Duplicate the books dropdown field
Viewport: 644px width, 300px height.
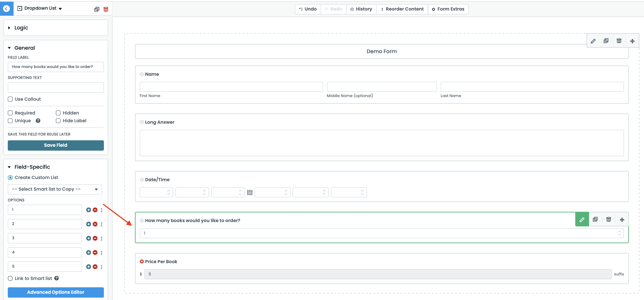[x=595, y=219]
